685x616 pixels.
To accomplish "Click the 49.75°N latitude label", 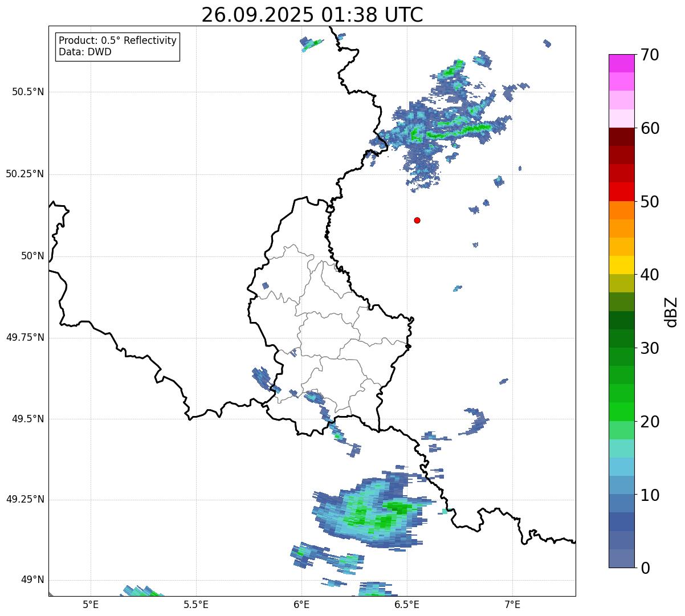I will 25,337.
